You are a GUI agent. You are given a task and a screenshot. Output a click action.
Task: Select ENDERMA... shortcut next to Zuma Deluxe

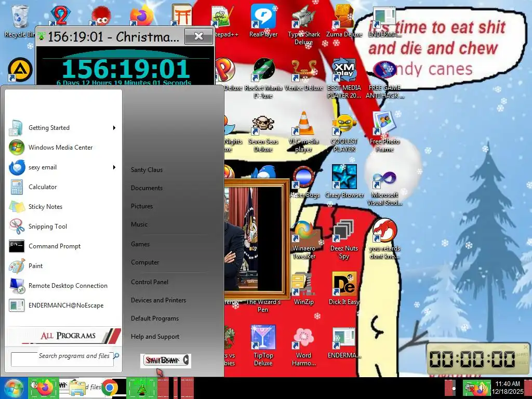(384, 21)
